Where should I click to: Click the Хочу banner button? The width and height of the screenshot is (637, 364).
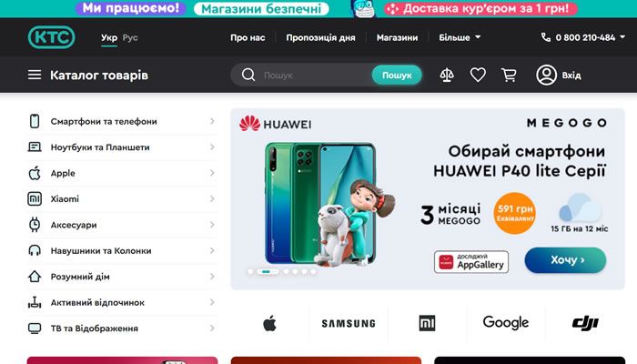(565, 260)
